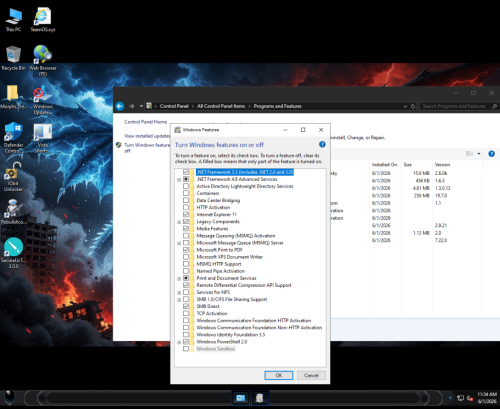The width and height of the screenshot is (500, 409).
Task: Select the This PC desktop icon
Action: click(x=13, y=20)
